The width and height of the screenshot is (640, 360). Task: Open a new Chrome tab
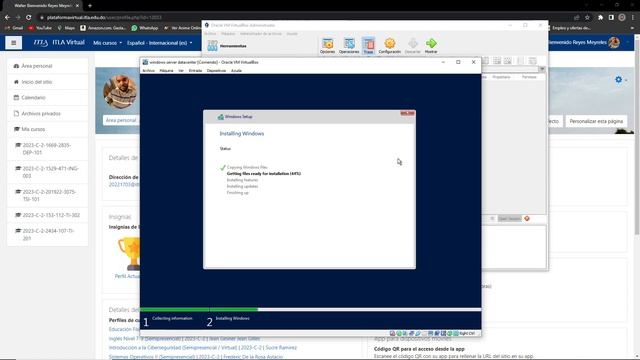(90, 6)
